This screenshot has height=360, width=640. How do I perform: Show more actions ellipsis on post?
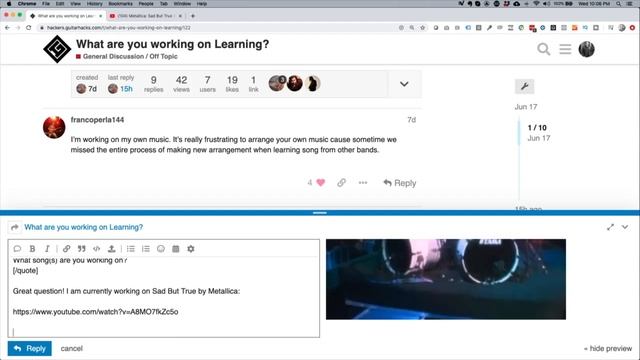[363, 182]
